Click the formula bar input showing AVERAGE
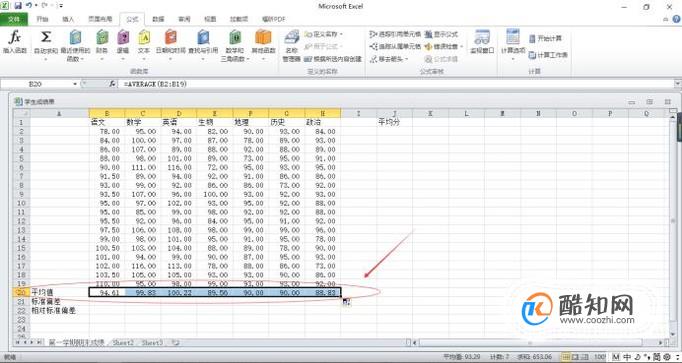This screenshot has width=682, height=363. tap(396, 84)
